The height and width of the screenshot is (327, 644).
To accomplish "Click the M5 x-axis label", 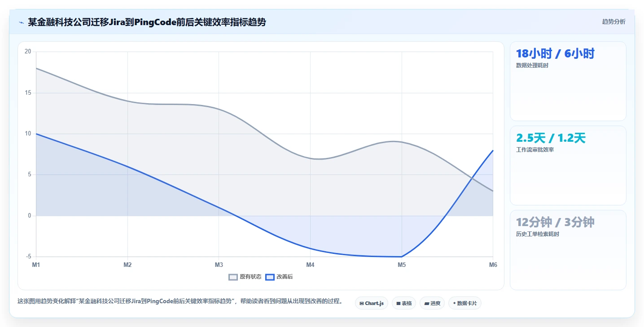I will [402, 265].
